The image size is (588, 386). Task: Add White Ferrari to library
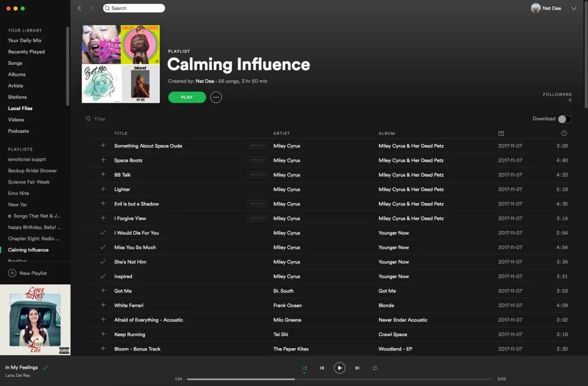tap(103, 305)
